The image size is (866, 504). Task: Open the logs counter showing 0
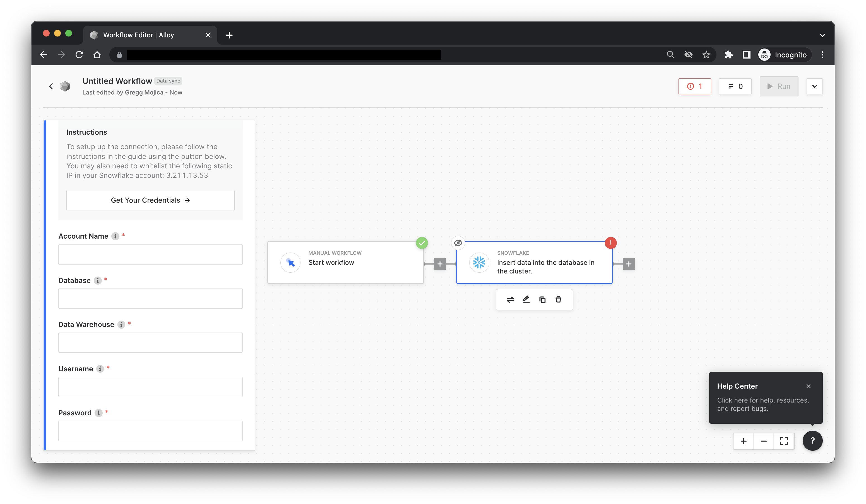click(735, 86)
